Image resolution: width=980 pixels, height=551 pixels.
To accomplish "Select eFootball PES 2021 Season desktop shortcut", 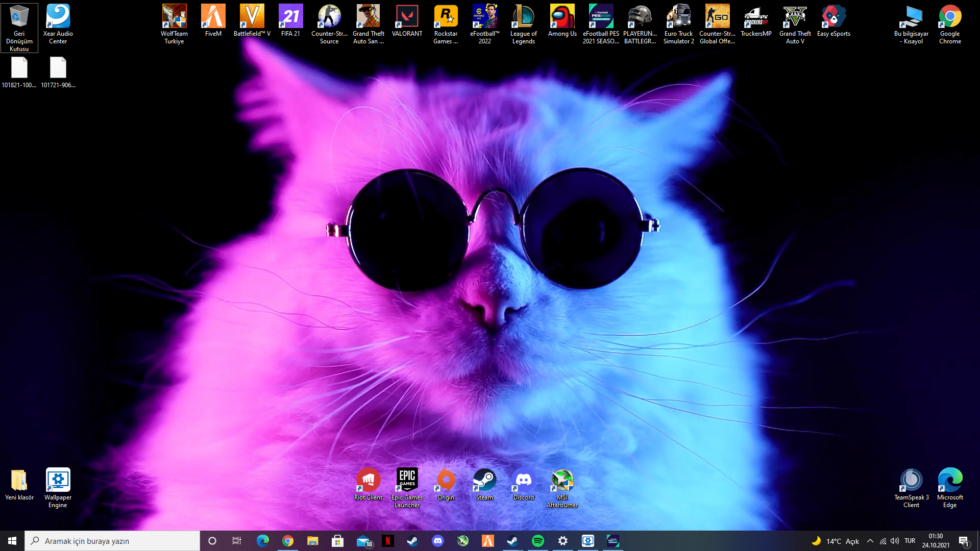I will 601,24.
